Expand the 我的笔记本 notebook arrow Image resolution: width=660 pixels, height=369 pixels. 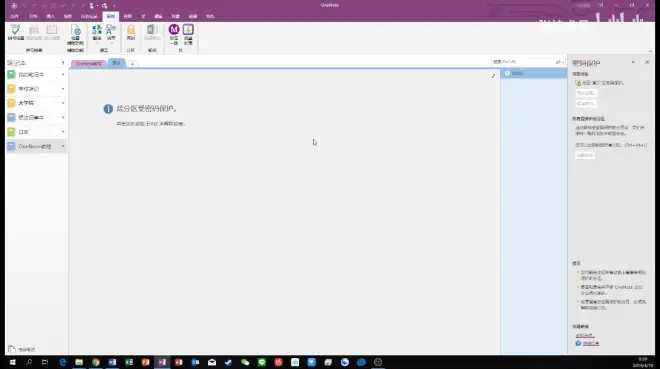click(x=63, y=74)
